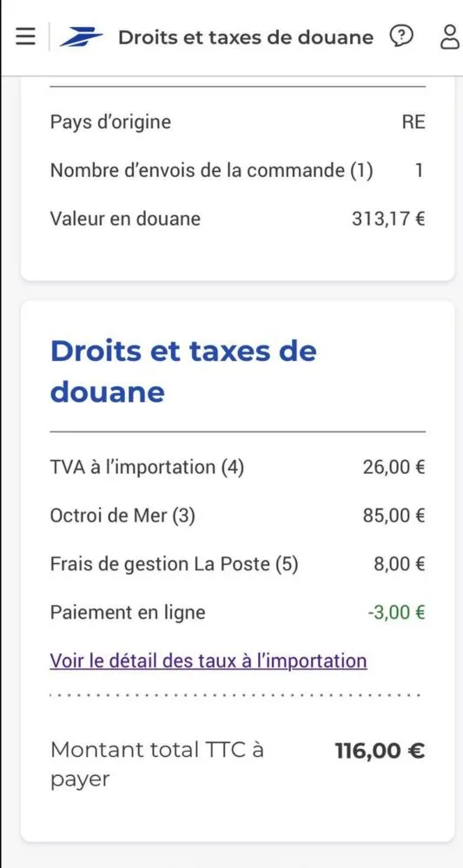Open the help question mark icon

pos(401,37)
